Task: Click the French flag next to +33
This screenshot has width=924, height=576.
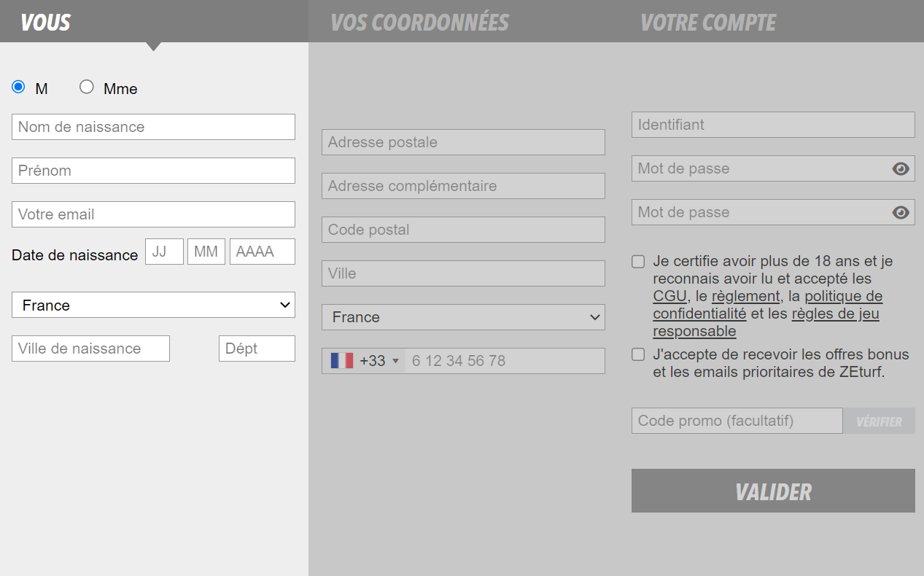Action: [x=340, y=360]
